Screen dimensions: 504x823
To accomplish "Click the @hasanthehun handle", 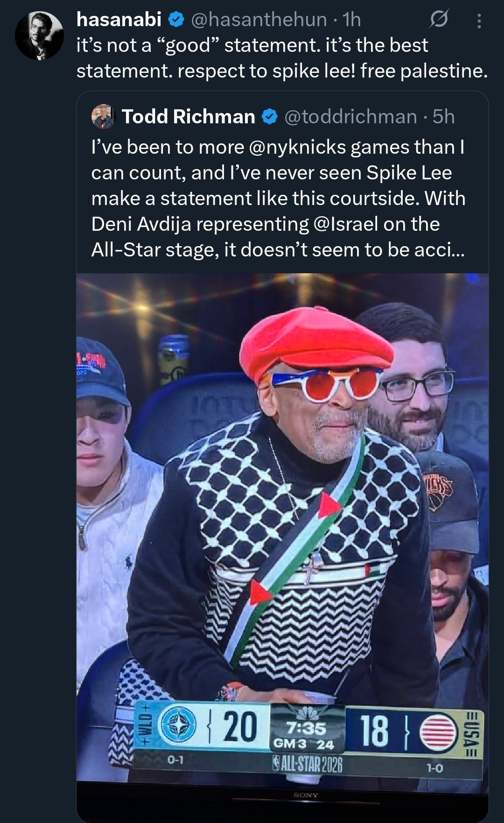I will click(x=259, y=20).
